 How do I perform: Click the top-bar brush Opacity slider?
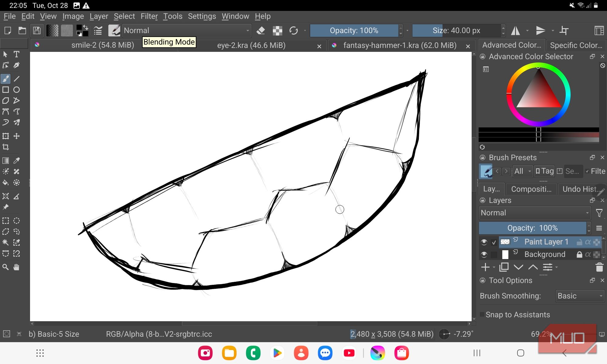354,31
